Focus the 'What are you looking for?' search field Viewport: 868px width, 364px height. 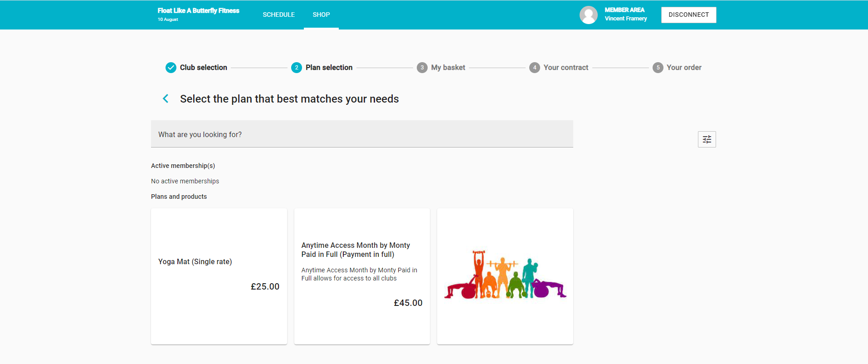click(361, 134)
